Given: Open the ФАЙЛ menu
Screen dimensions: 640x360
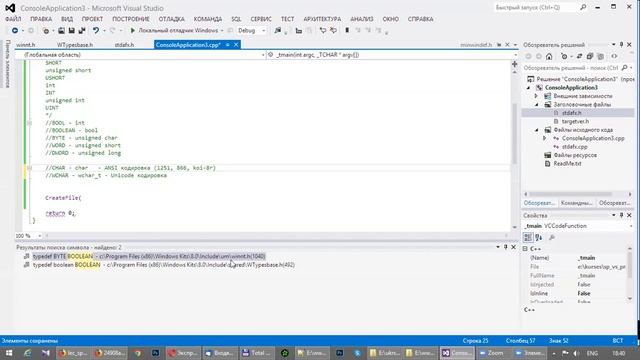Looking at the screenshot, I should click(x=13, y=19).
